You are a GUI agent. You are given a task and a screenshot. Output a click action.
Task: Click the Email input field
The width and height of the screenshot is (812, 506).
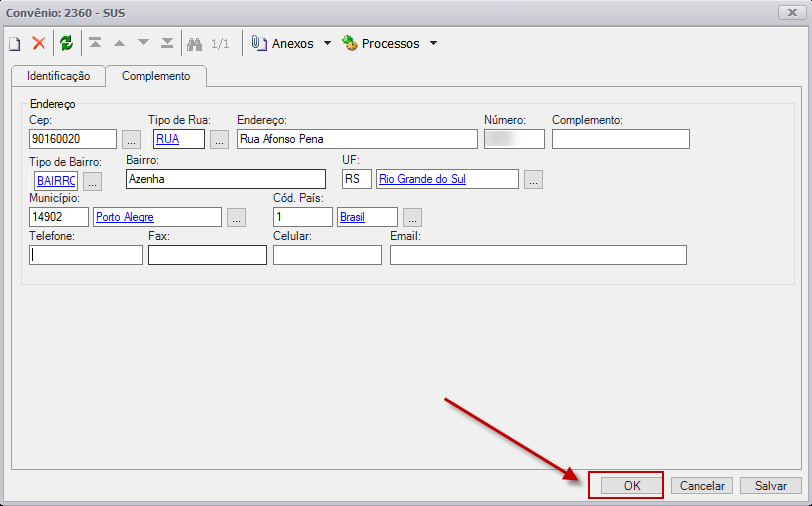click(539, 255)
